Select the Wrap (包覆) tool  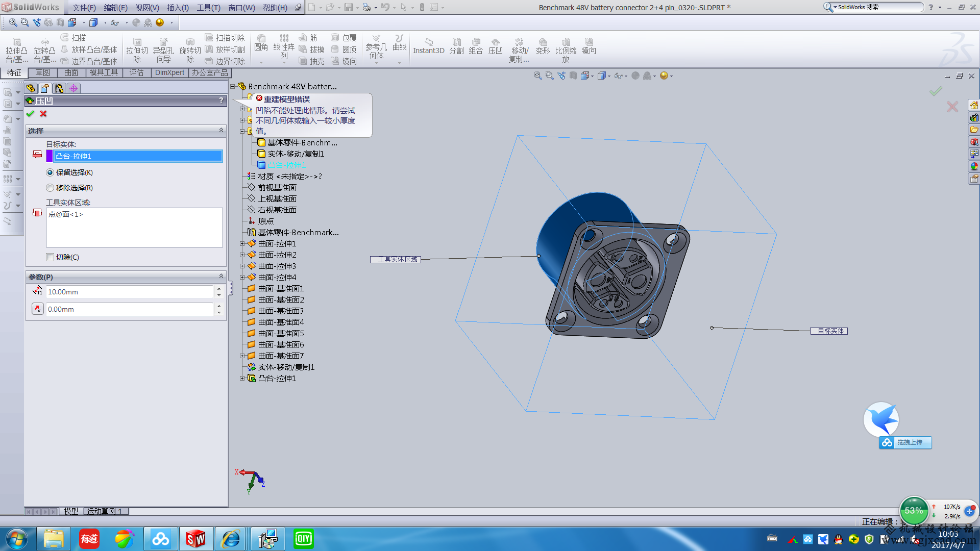[x=344, y=38]
